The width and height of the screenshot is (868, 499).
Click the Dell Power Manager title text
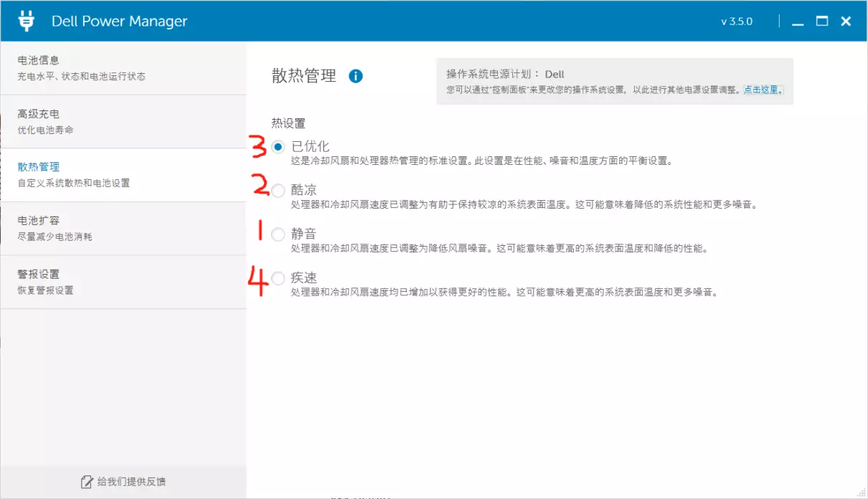click(119, 22)
